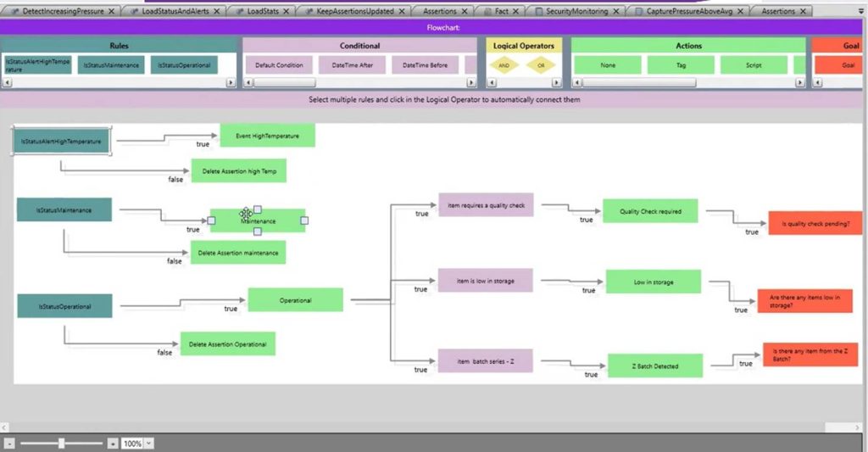Switch to the Fact tab

pyautogui.click(x=501, y=12)
